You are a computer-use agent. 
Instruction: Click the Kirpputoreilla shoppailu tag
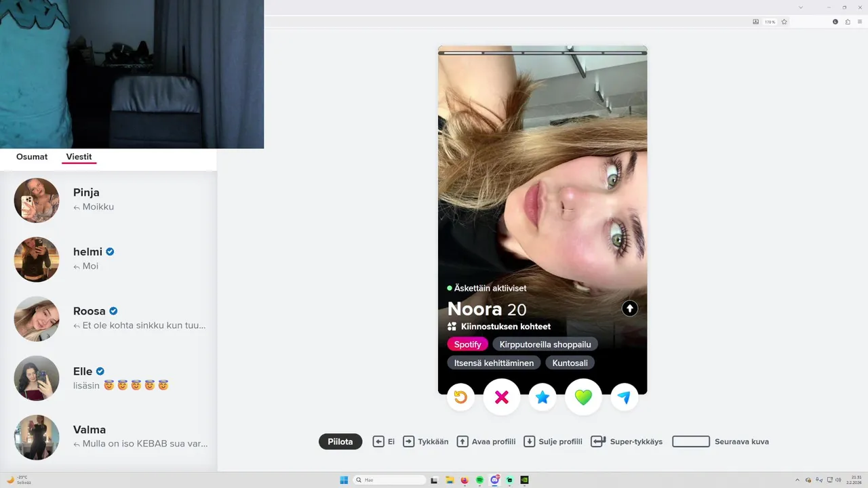click(545, 344)
